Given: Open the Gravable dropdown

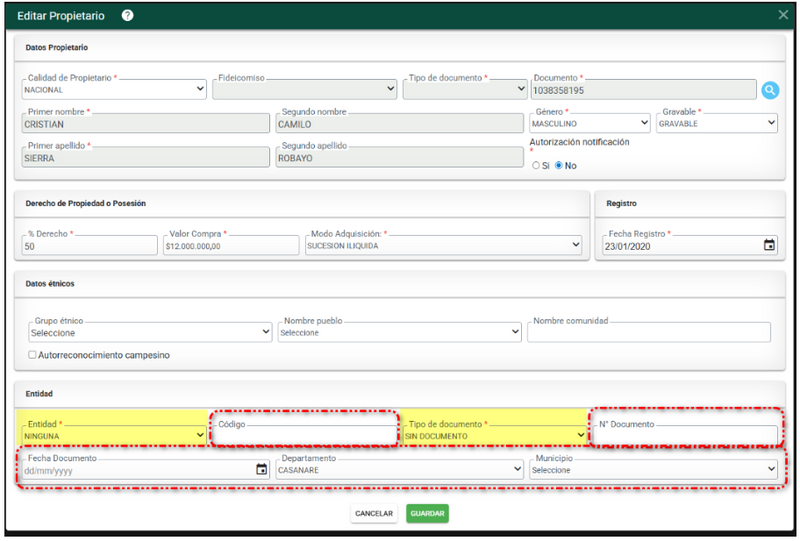Looking at the screenshot, I should (x=717, y=123).
